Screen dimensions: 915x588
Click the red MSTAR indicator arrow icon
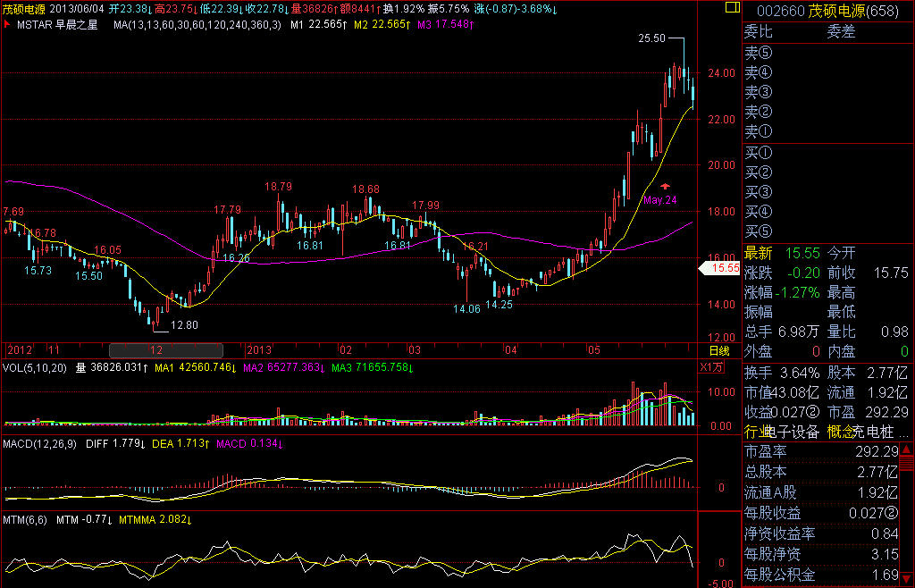pos(7,25)
